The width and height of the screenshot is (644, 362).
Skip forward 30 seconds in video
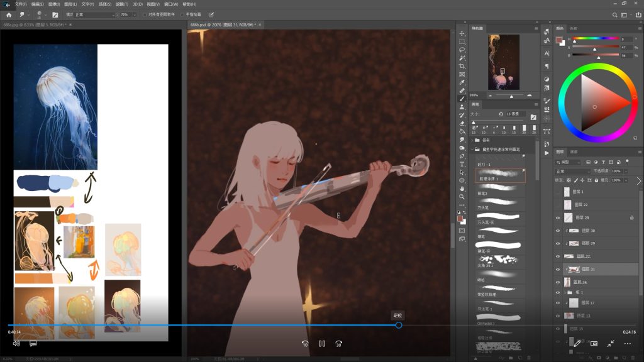tap(338, 344)
